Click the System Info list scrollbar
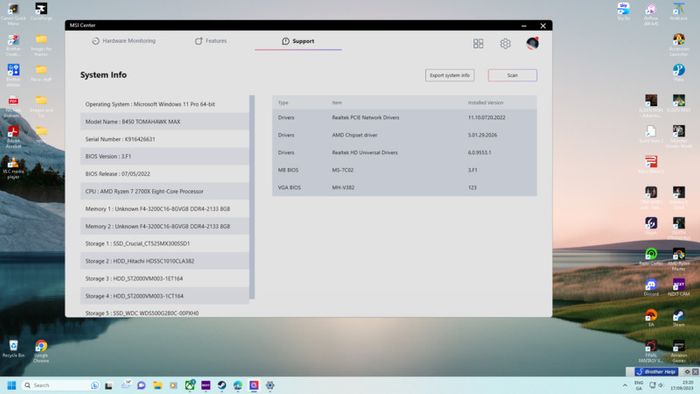The height and width of the screenshot is (394, 700). pos(252,197)
